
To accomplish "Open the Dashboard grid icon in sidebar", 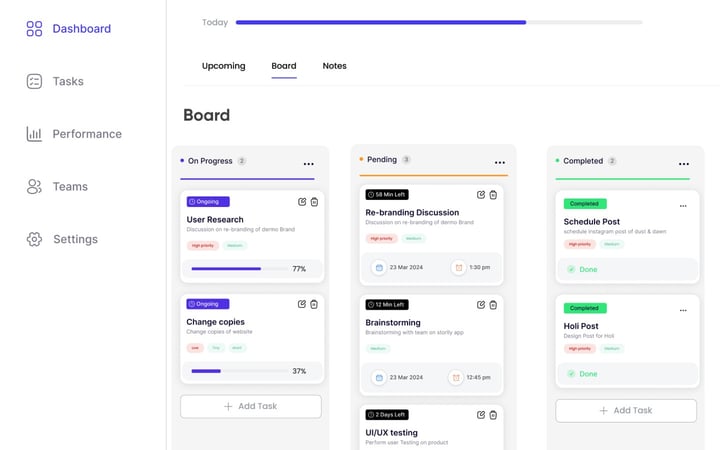I will [34, 28].
